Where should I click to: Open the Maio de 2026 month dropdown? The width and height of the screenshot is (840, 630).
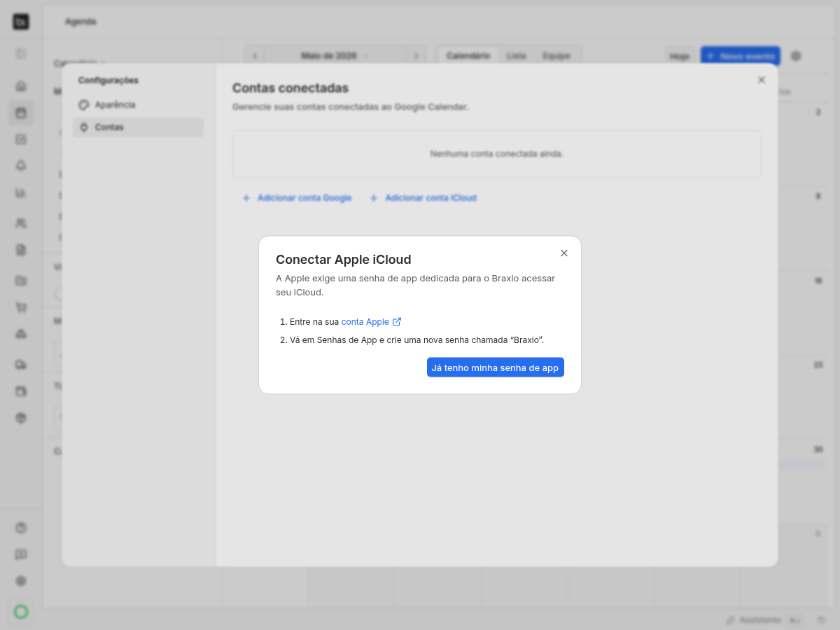tap(335, 56)
